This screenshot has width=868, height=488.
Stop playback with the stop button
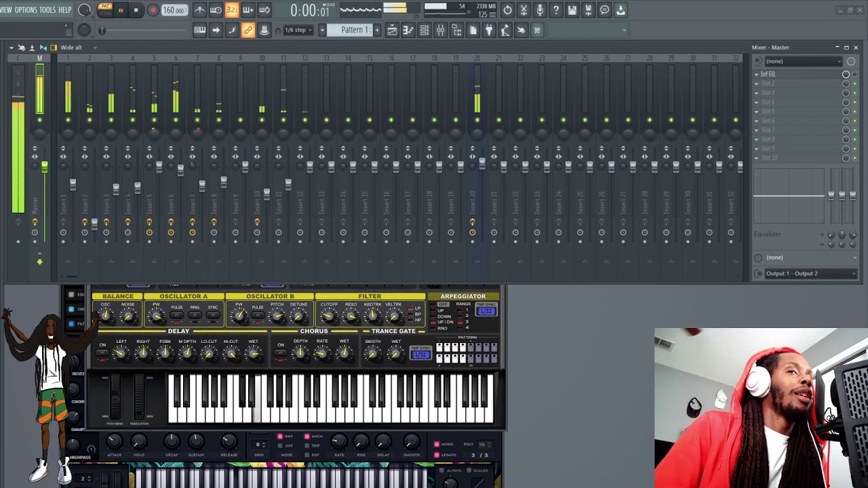click(136, 10)
